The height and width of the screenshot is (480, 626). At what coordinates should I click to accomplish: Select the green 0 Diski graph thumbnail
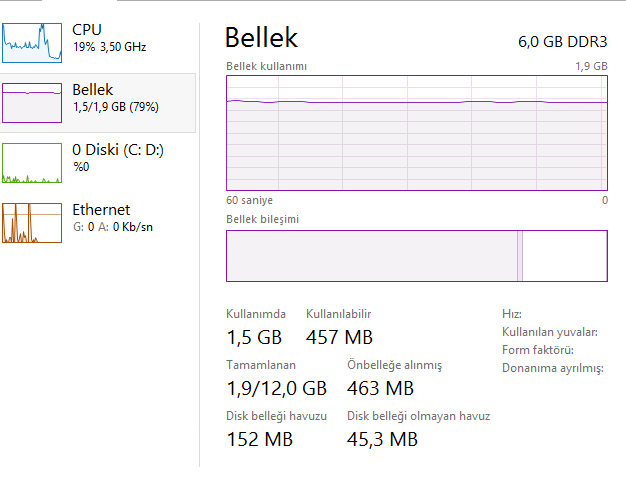pos(32,163)
